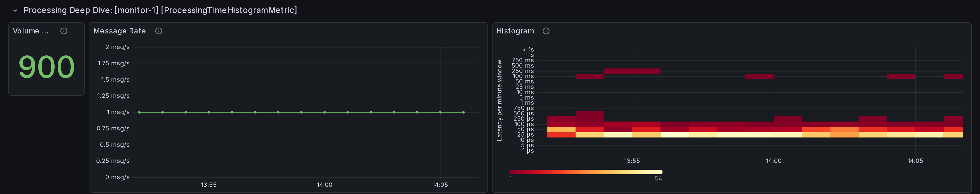Click the '0 msg/s' axis label
Image resolution: width=980 pixels, height=194 pixels.
click(x=118, y=177)
